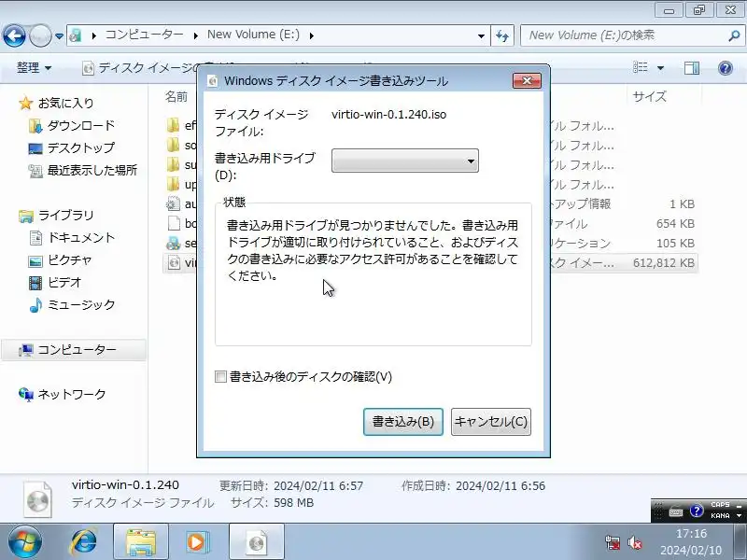Click the キャンセル(C) cancel button

coord(491,422)
